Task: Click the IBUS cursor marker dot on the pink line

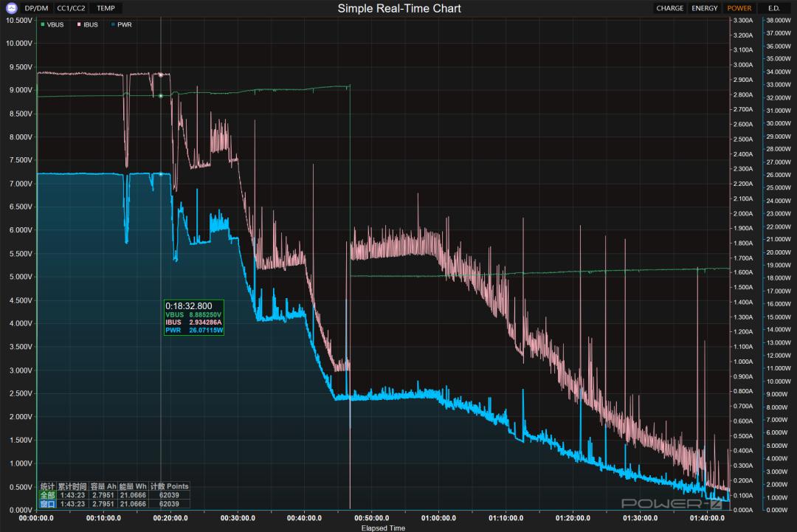Action: click(160, 75)
